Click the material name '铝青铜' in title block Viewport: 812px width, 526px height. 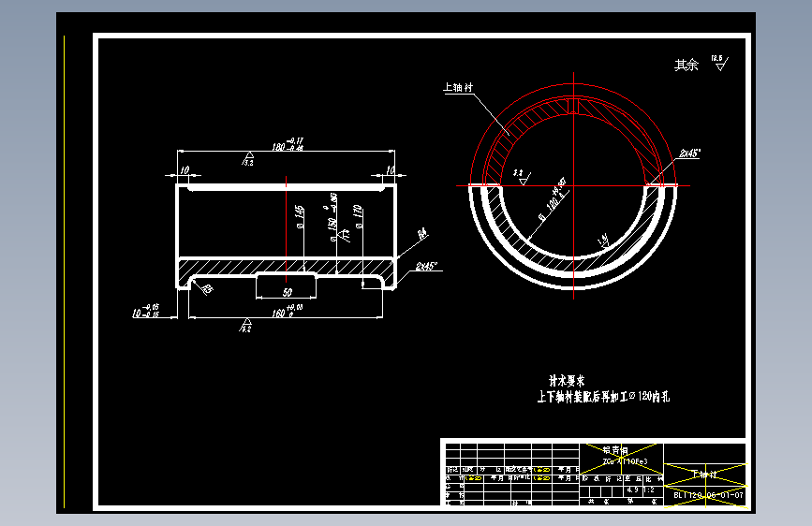pos(615,450)
